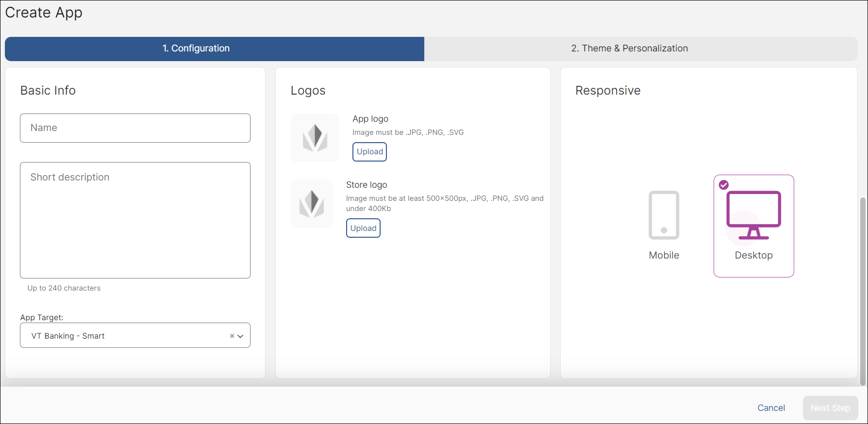The image size is (868, 424).
Task: Cancel the app creation
Action: tap(771, 408)
